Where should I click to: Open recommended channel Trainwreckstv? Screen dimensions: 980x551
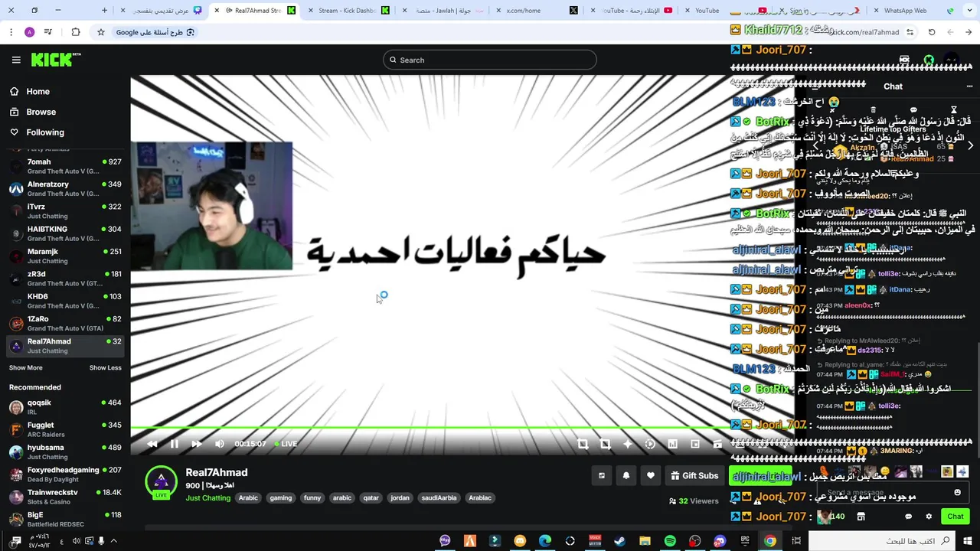tap(65, 497)
